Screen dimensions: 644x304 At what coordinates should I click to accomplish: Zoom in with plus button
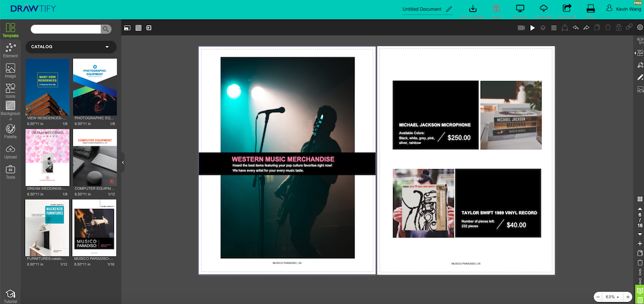click(628, 297)
